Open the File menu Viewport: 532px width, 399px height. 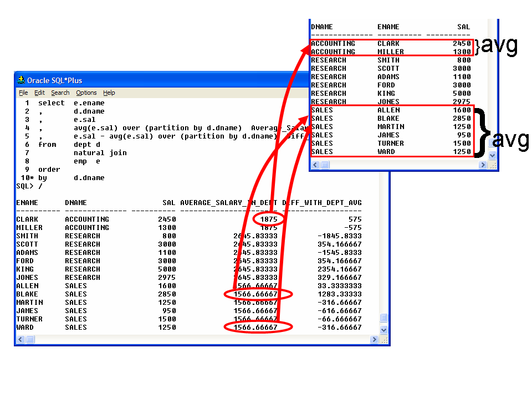(23, 93)
